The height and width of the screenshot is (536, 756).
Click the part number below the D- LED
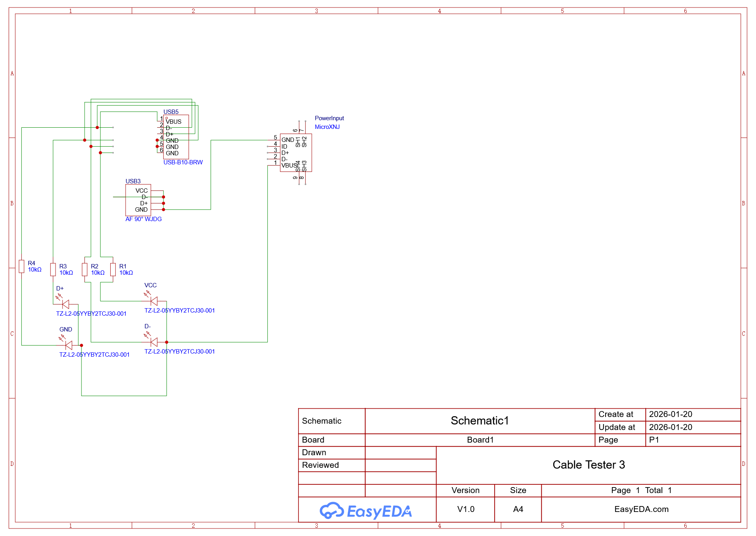(x=180, y=352)
